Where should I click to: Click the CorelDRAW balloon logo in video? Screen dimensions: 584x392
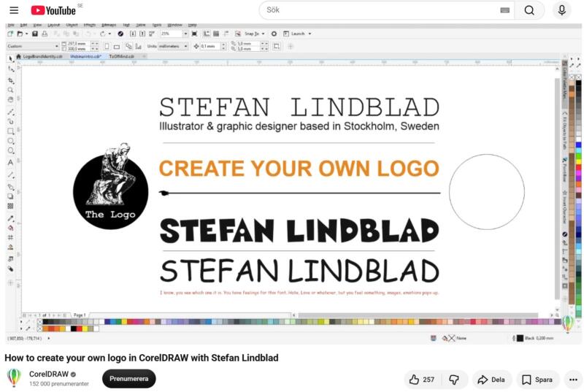point(568,323)
